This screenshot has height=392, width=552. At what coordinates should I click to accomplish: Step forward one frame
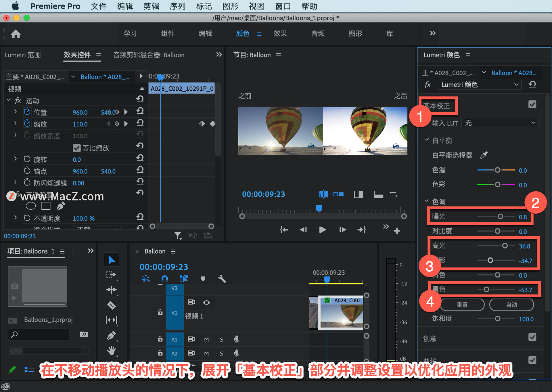[x=342, y=230]
